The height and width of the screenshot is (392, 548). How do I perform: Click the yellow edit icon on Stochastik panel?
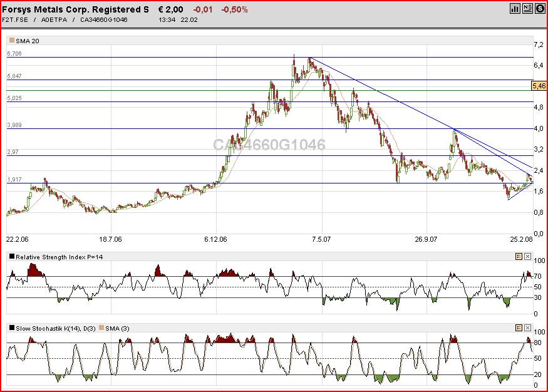pos(519,328)
